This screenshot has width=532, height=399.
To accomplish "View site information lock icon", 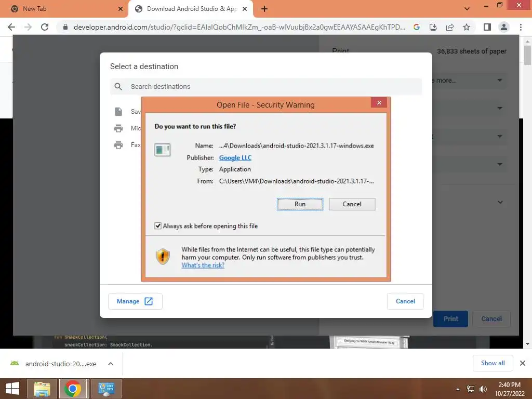I will coord(65,27).
